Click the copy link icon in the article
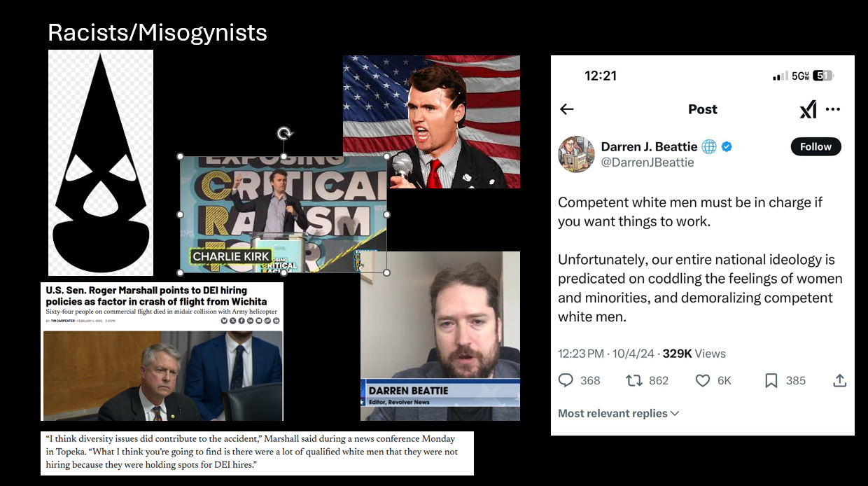868x486 pixels. click(x=267, y=321)
